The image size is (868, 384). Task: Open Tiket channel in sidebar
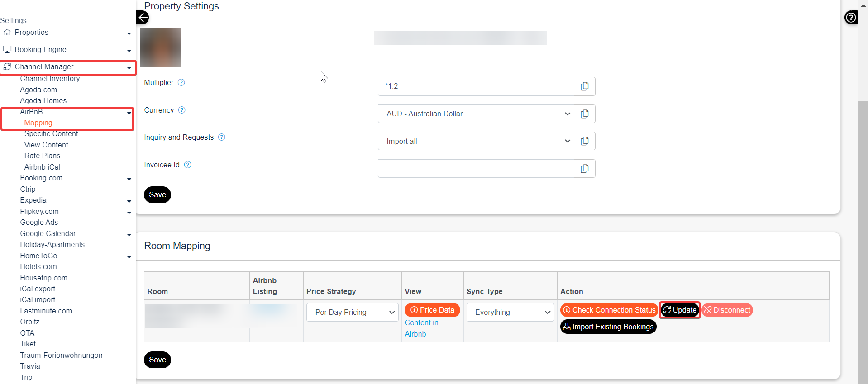click(x=28, y=344)
